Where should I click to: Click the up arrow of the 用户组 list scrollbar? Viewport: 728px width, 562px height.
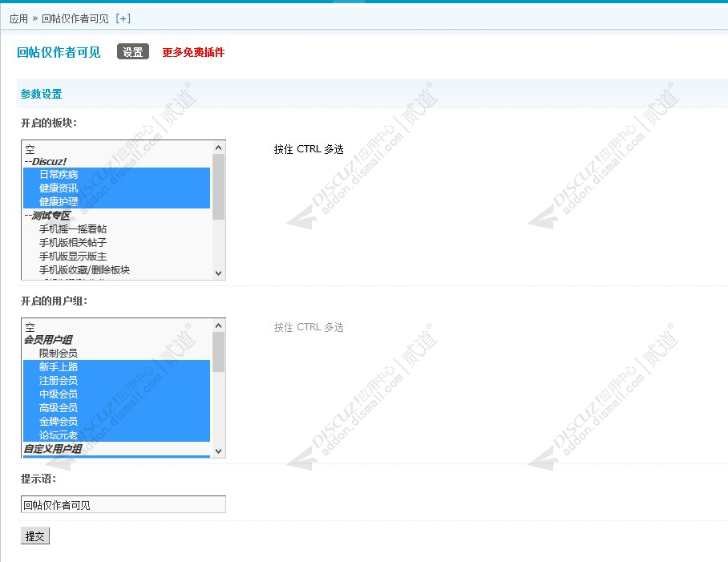[x=219, y=325]
